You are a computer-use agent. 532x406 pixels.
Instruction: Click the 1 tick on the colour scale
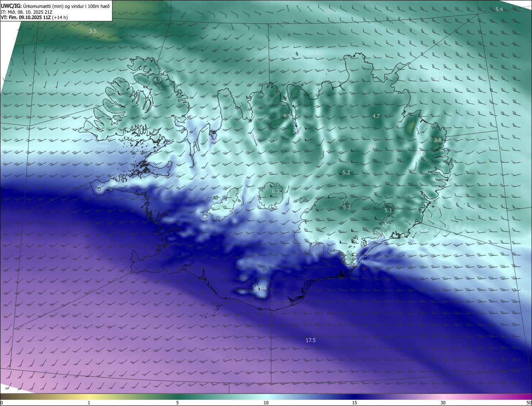click(x=89, y=403)
